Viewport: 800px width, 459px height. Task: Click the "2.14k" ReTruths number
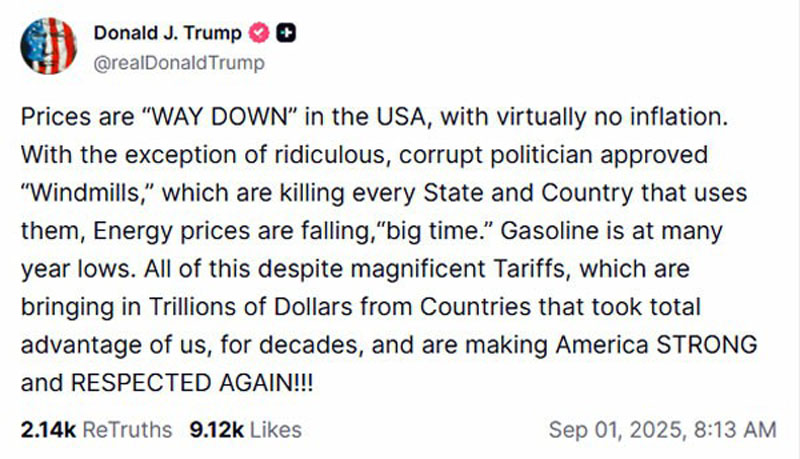coord(47,429)
